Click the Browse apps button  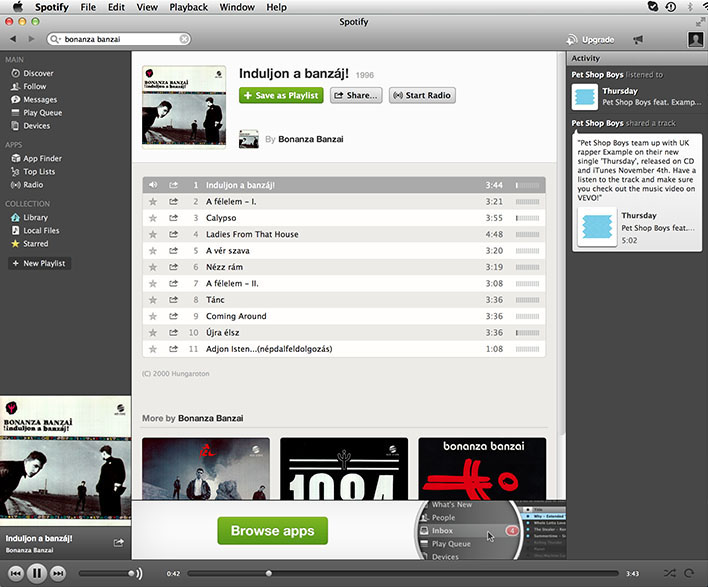click(272, 531)
